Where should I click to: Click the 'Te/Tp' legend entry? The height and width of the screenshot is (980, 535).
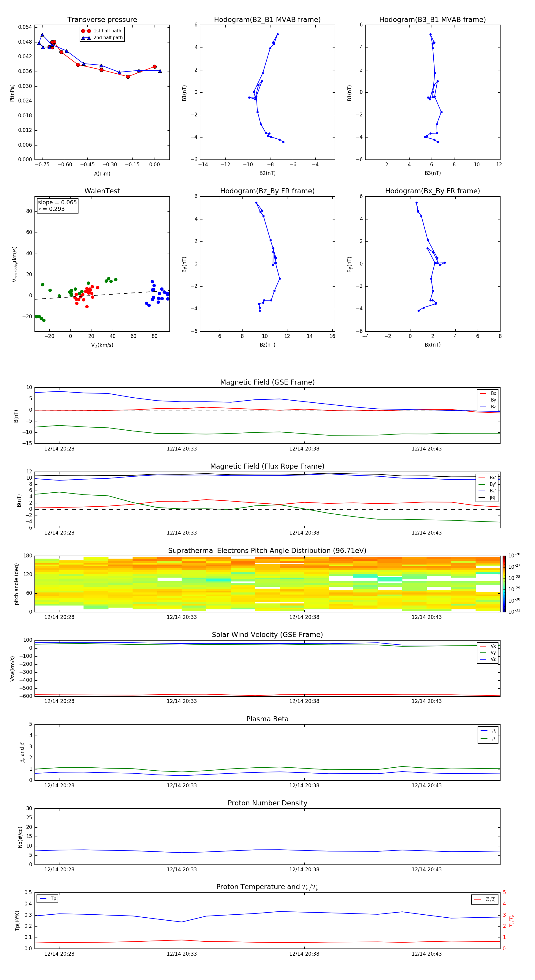click(485, 899)
